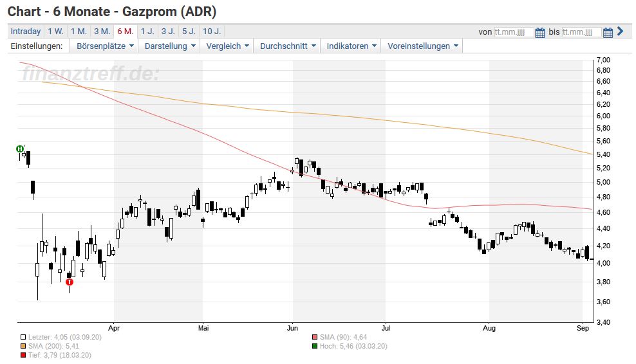Screen dimensions: 636x364
Task: Click the 4,00 price axis label
Action: [x=604, y=263]
